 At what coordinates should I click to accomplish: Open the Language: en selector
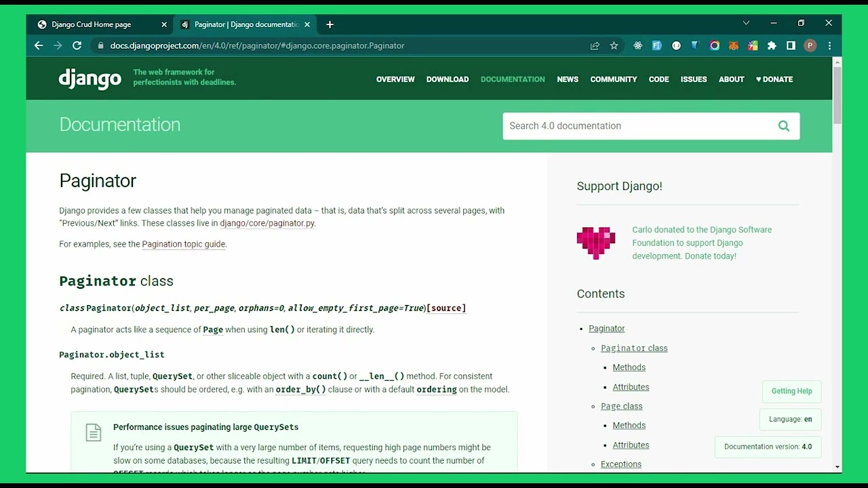(x=791, y=420)
